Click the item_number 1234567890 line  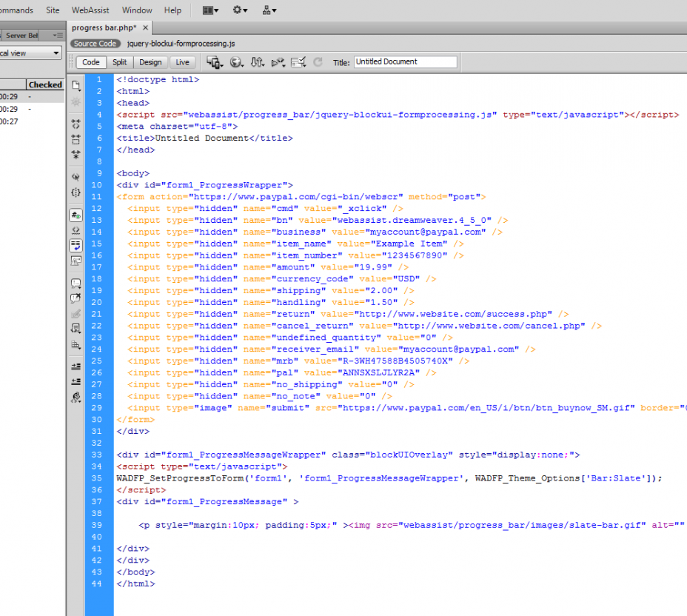coord(295,255)
